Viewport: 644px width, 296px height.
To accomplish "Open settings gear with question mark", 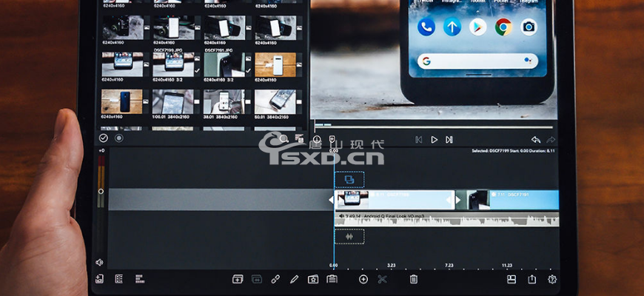I will tap(552, 279).
